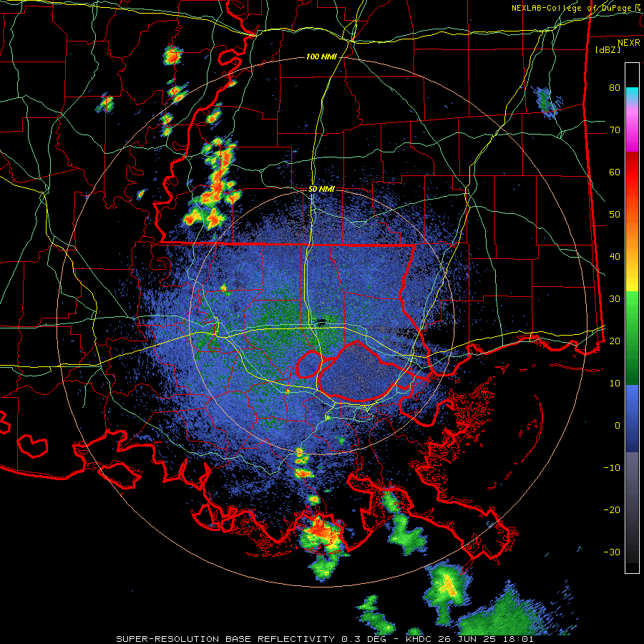
Task: Click the '100 NMI' range ring label
Action: (321, 57)
